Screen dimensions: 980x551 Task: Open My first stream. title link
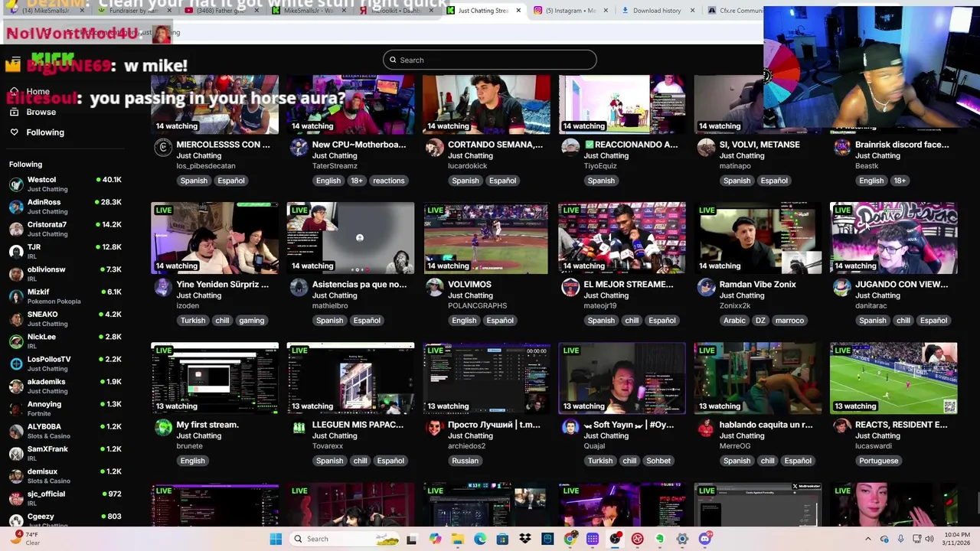(207, 425)
